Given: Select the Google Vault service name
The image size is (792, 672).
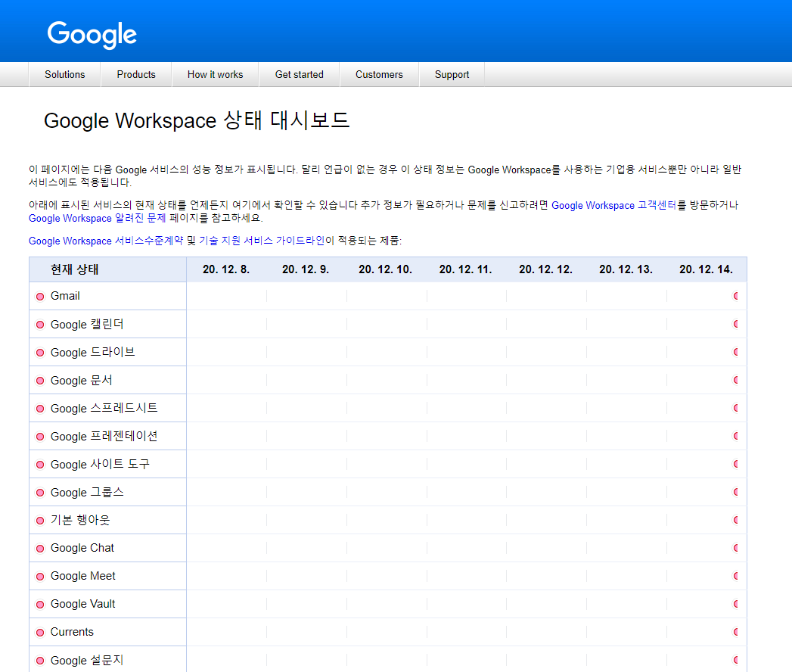Looking at the screenshot, I should point(83,604).
